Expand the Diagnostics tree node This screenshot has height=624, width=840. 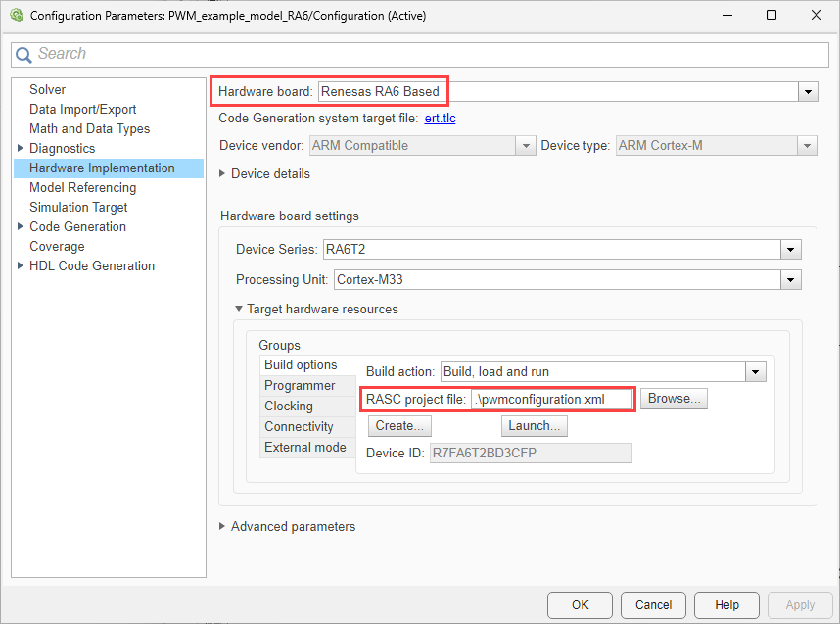tap(21, 149)
